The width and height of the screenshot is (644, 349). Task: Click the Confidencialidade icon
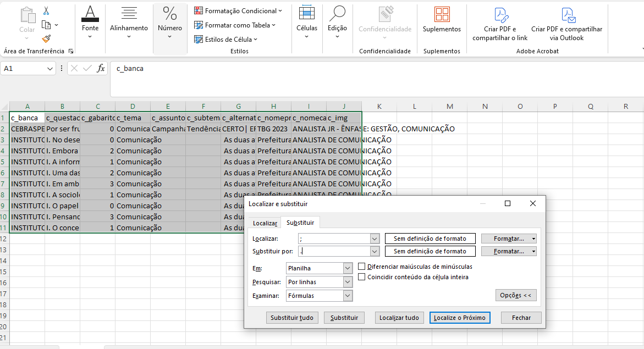tap(386, 15)
